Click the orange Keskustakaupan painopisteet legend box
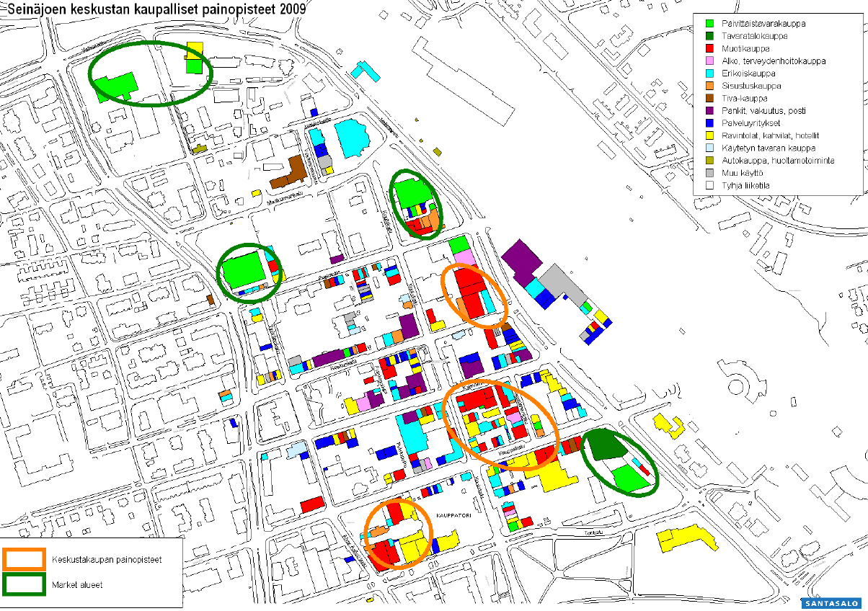Screen dimensions: 868x611 24,559
